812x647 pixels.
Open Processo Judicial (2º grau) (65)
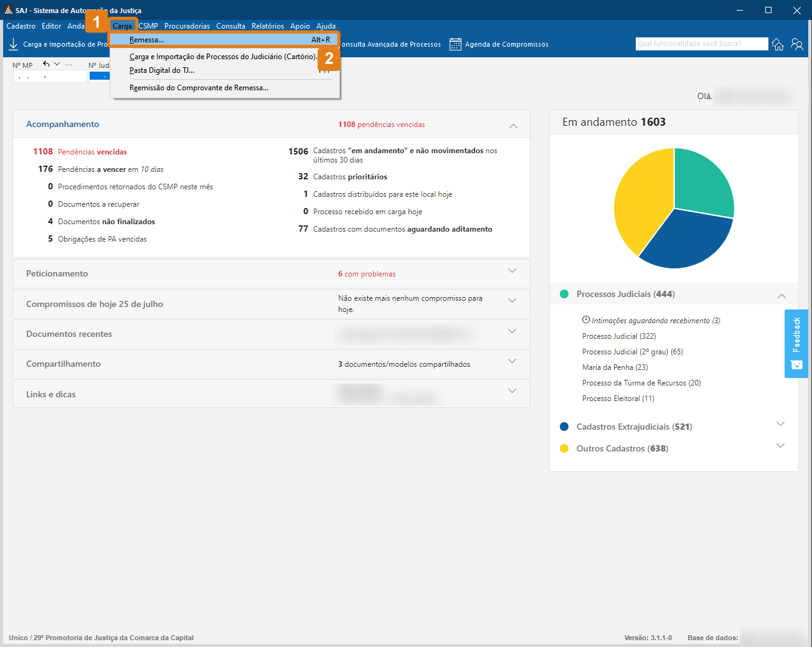pos(633,352)
